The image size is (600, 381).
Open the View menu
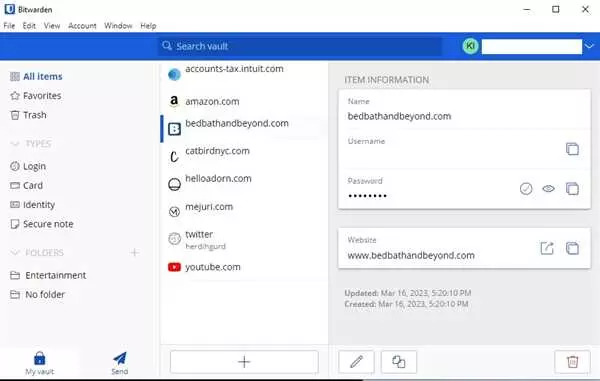[x=52, y=26]
